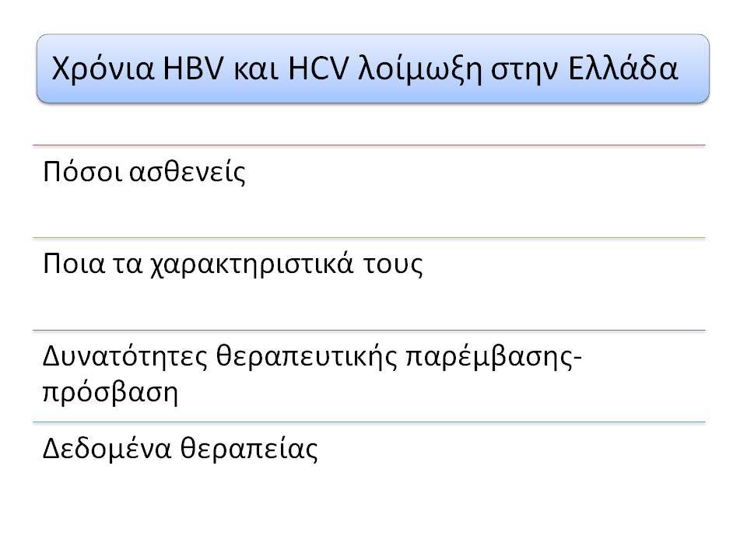This screenshot has width=747, height=560.
Task: Click the separator line above "Δυνατότητες"
Action: coord(369,330)
